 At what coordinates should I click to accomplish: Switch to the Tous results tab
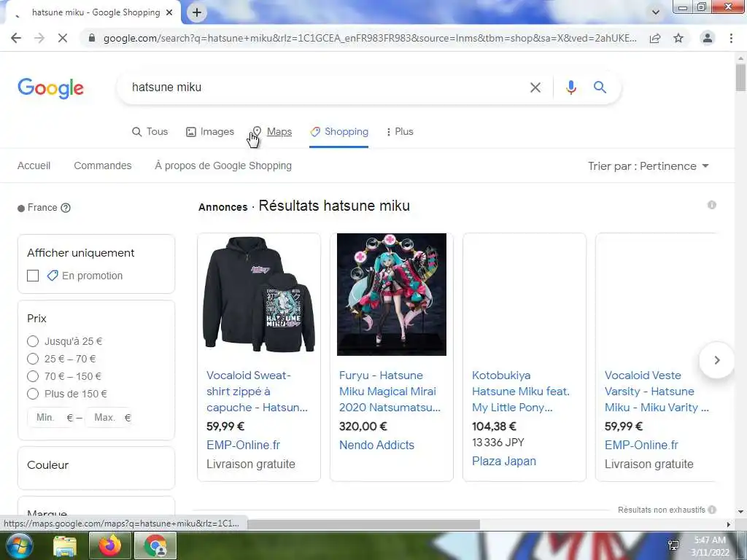(x=150, y=131)
